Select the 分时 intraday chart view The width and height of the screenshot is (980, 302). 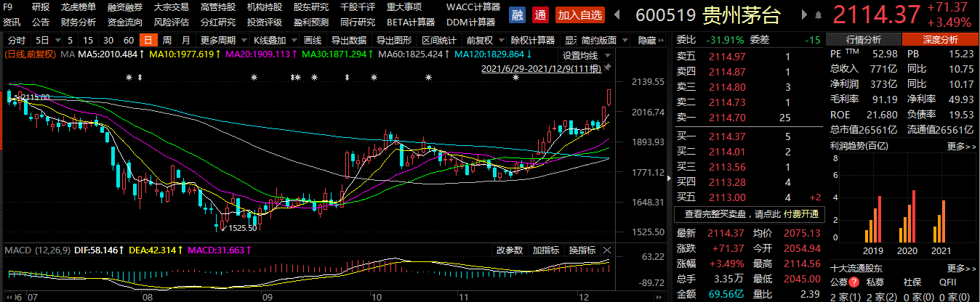16,40
